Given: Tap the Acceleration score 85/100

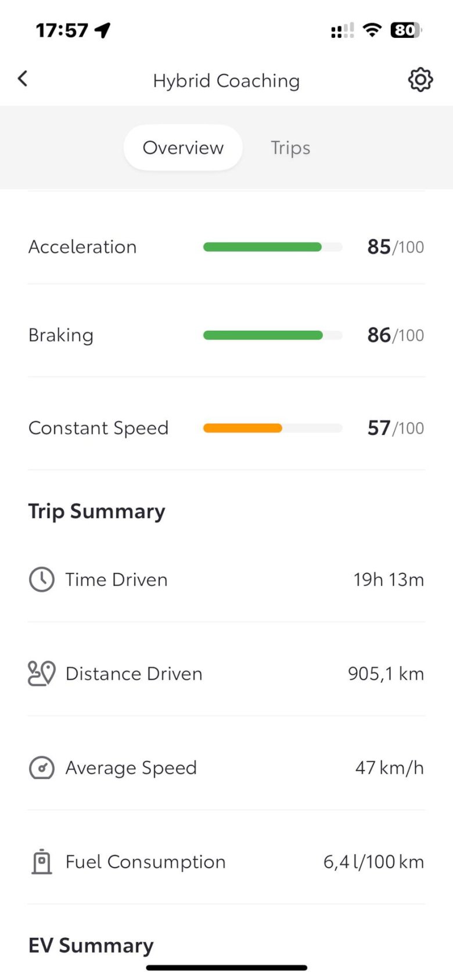Looking at the screenshot, I should click(x=395, y=247).
